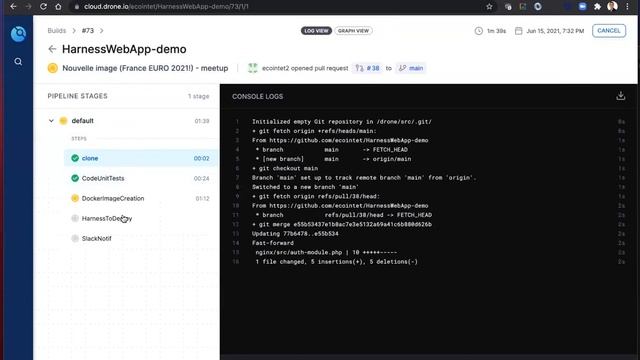Click the back arrow beside HarnessWebApp-demo
This screenshot has height=360, width=640.
pyautogui.click(x=52, y=49)
